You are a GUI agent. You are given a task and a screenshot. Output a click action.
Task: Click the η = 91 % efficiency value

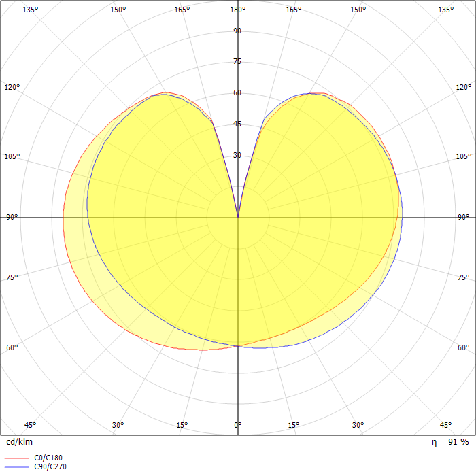450,442
